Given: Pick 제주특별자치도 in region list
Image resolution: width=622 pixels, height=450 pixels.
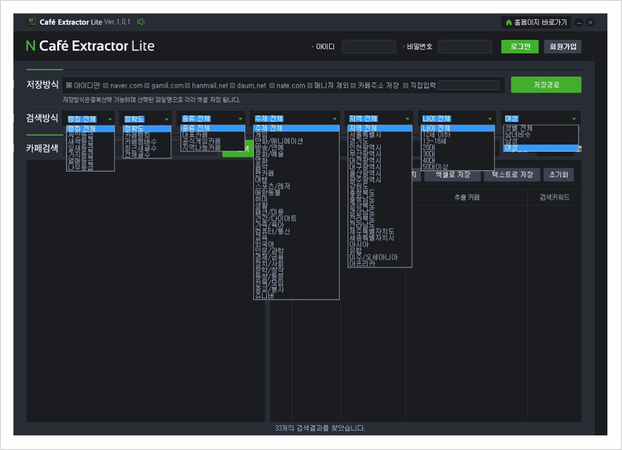Looking at the screenshot, I should (x=372, y=231).
